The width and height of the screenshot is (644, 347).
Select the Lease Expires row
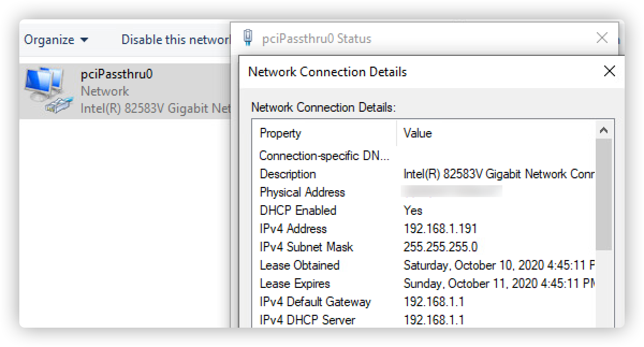click(x=295, y=284)
